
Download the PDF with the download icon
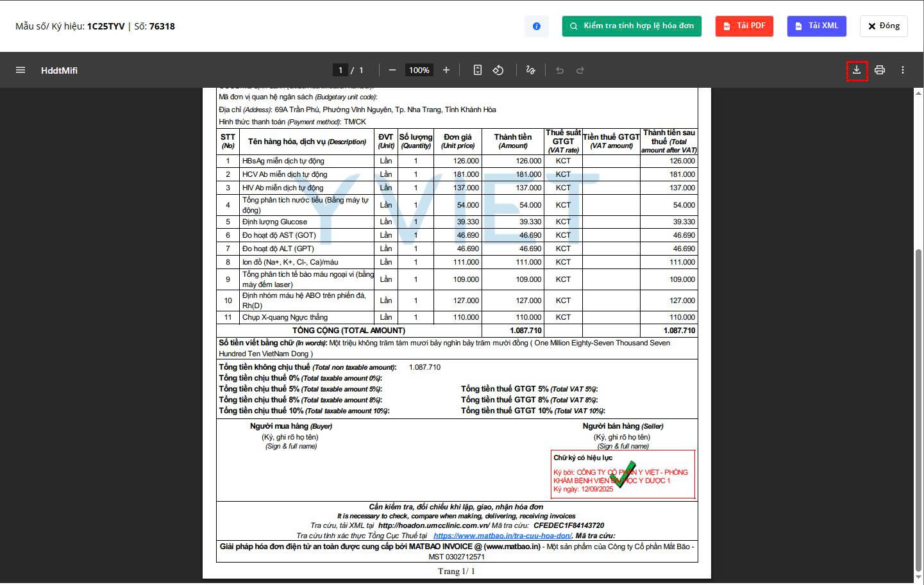(857, 70)
